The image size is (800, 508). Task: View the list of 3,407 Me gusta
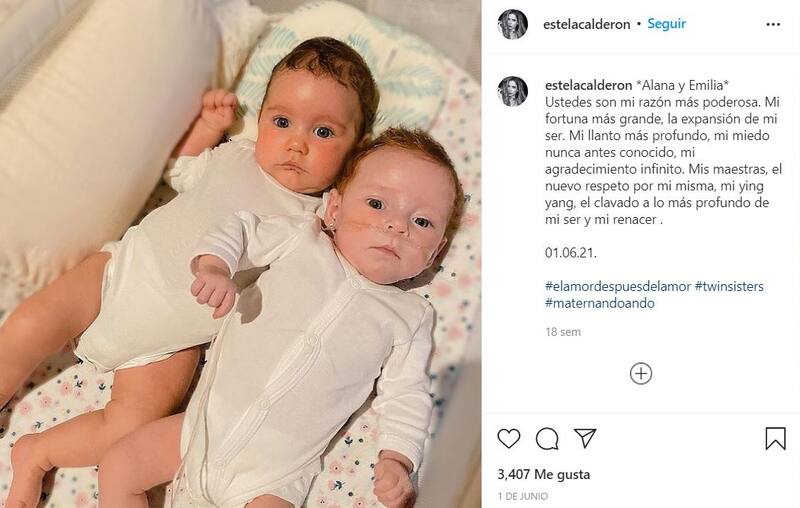(543, 474)
